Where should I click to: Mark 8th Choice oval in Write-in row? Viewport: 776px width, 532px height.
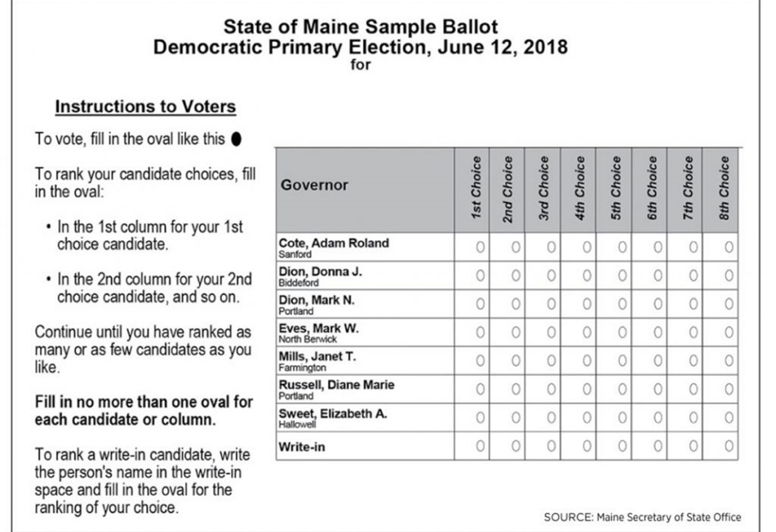(x=728, y=445)
